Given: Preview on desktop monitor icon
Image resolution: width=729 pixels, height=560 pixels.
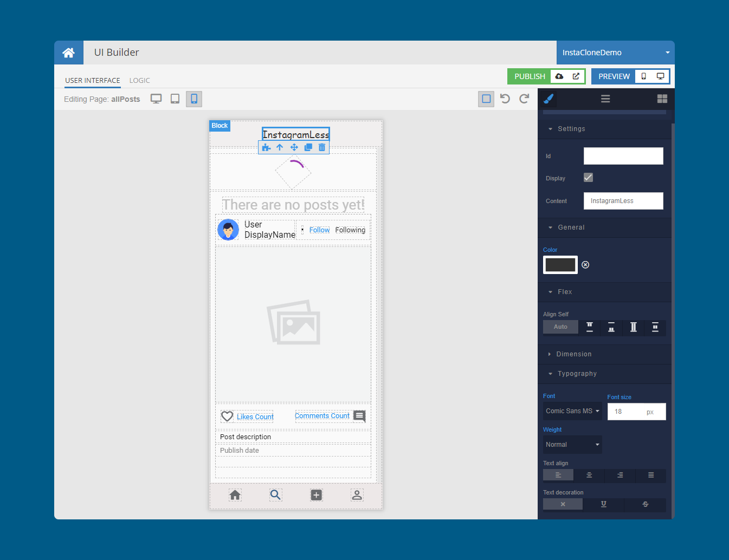Looking at the screenshot, I should pos(660,76).
